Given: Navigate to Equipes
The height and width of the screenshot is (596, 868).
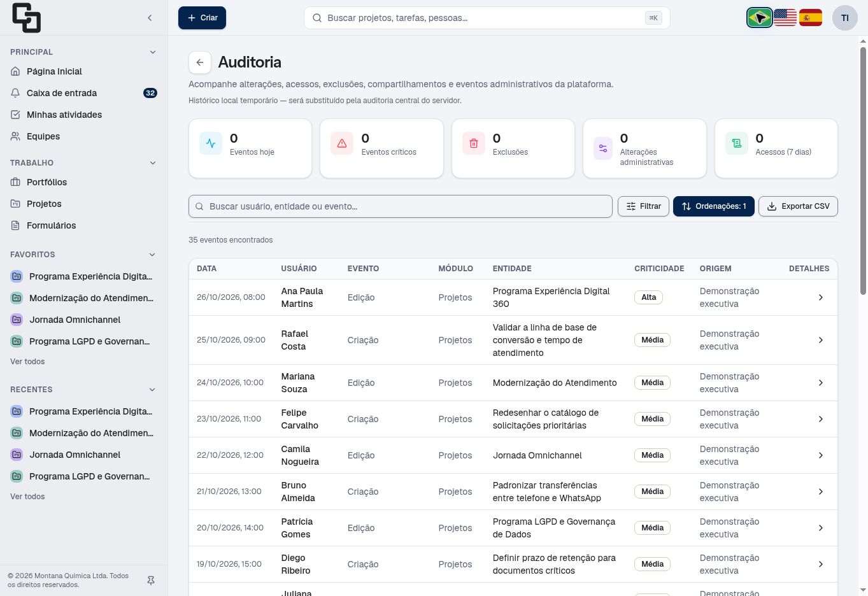Looking at the screenshot, I should coord(83,136).
